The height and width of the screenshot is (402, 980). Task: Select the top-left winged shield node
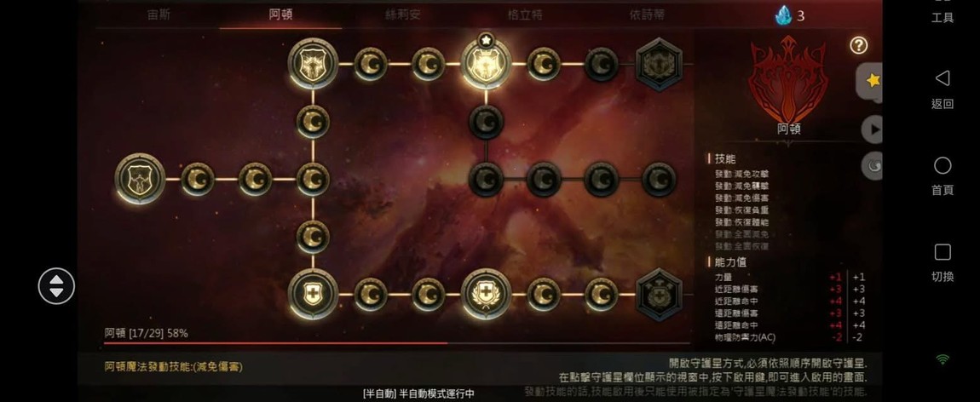[x=313, y=64]
